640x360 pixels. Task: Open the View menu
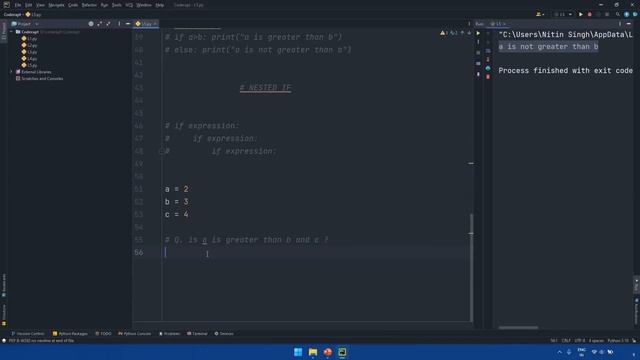coord(40,5)
